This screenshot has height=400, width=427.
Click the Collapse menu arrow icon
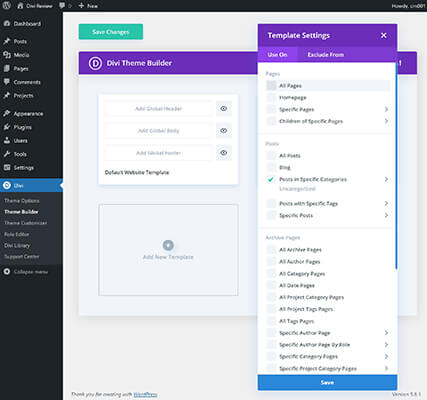[x=7, y=272]
